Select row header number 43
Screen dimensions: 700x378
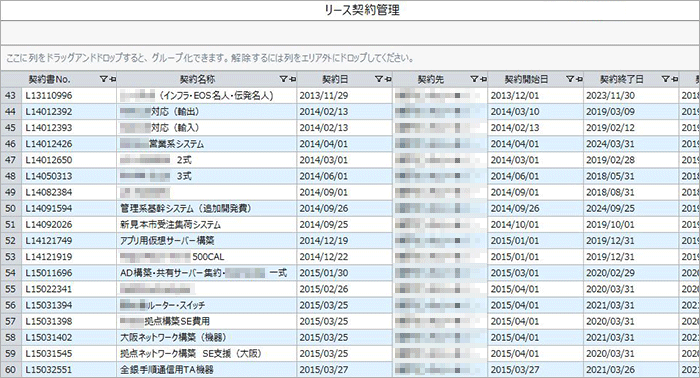coord(11,96)
